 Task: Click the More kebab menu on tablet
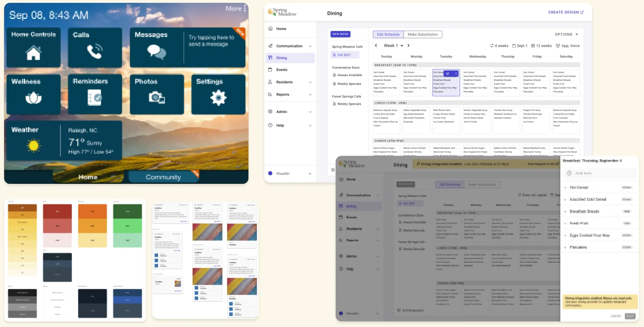point(245,8)
